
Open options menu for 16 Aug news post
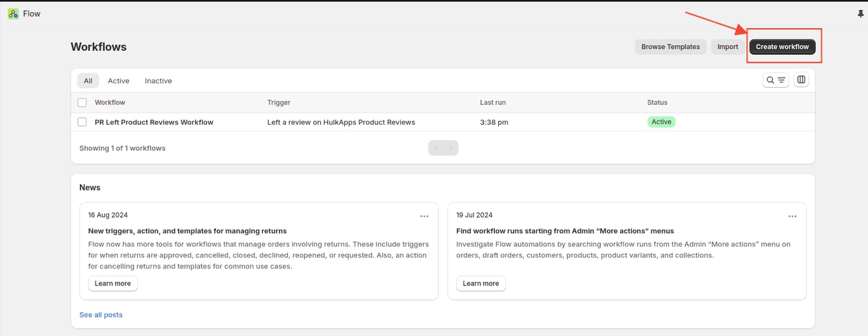424,216
